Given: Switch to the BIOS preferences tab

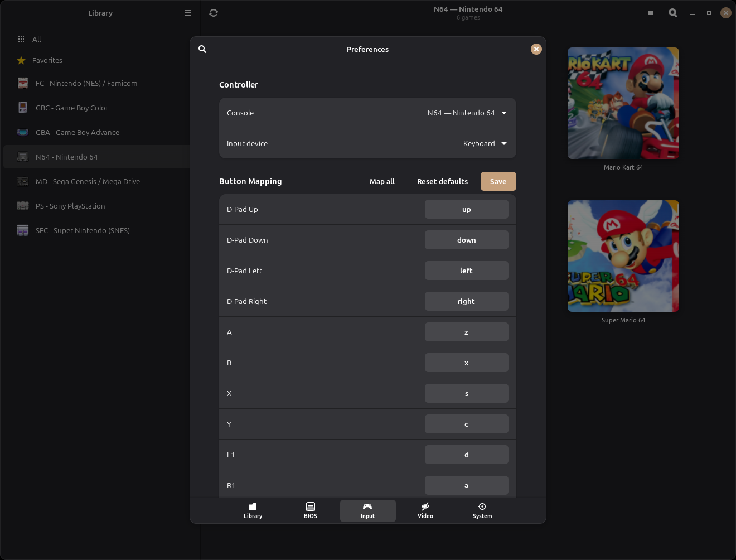Looking at the screenshot, I should 311,511.
